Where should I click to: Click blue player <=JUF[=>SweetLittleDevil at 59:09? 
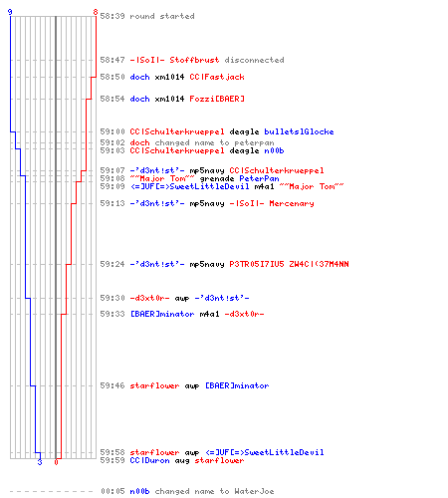click(x=190, y=186)
